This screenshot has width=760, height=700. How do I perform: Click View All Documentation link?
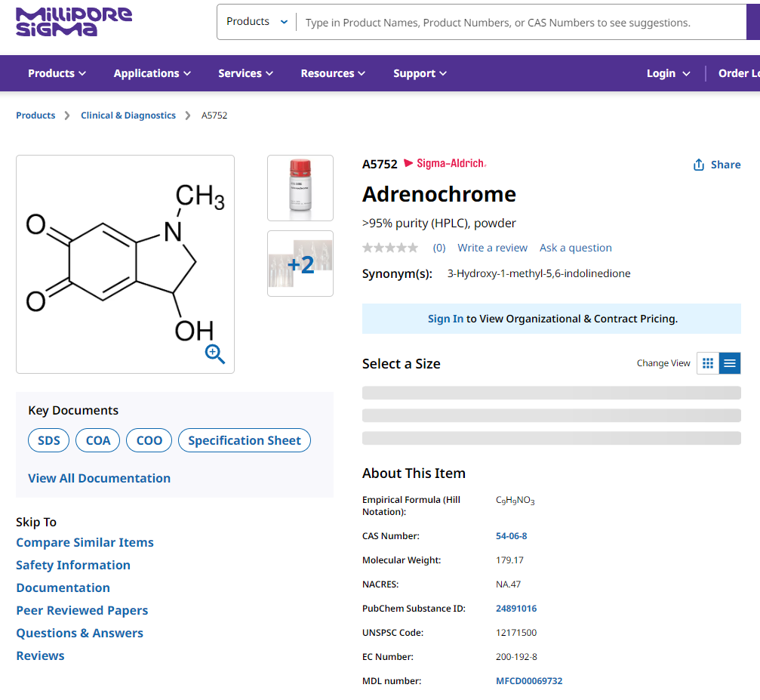coord(100,478)
